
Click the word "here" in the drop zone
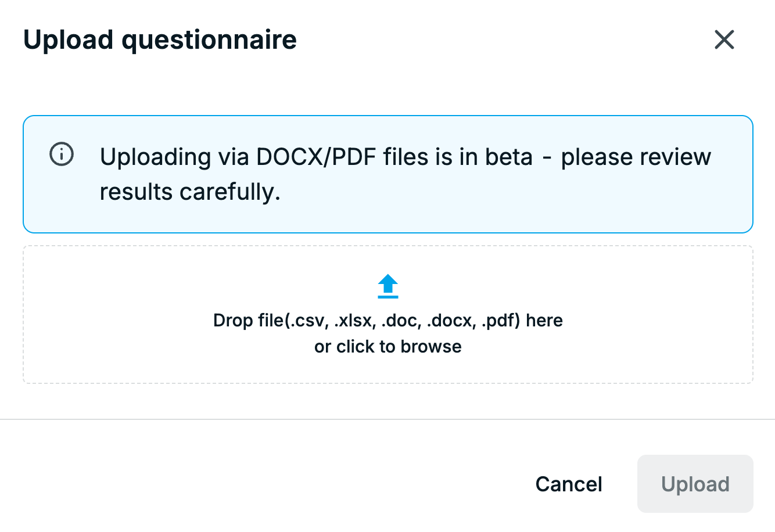[x=544, y=321]
